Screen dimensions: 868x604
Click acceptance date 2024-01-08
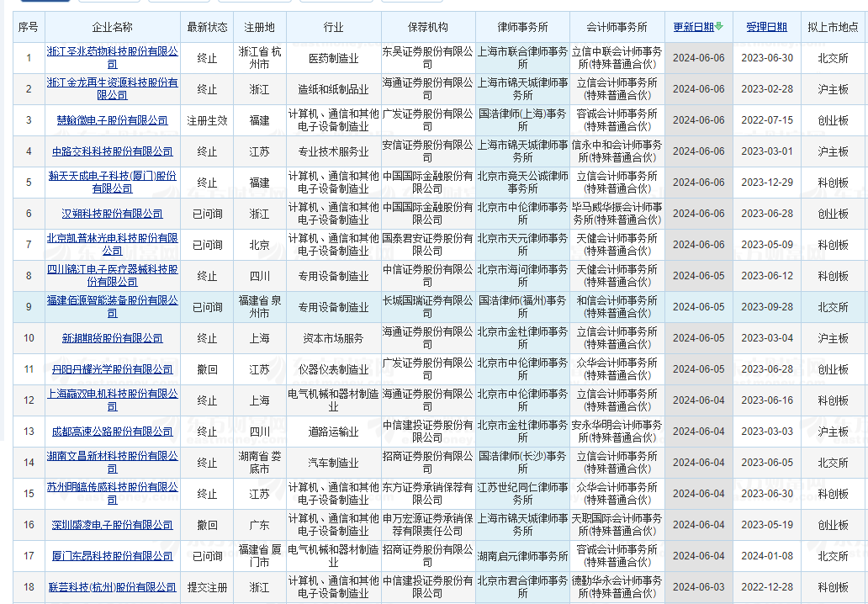pos(767,556)
